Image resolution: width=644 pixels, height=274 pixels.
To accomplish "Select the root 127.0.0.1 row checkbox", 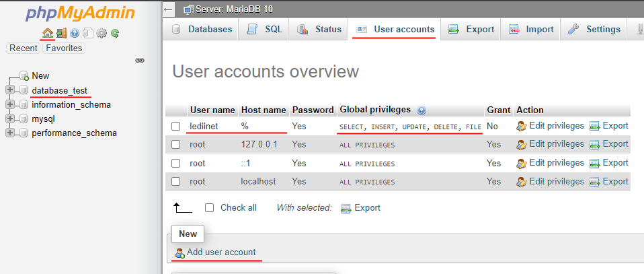I will [x=175, y=144].
